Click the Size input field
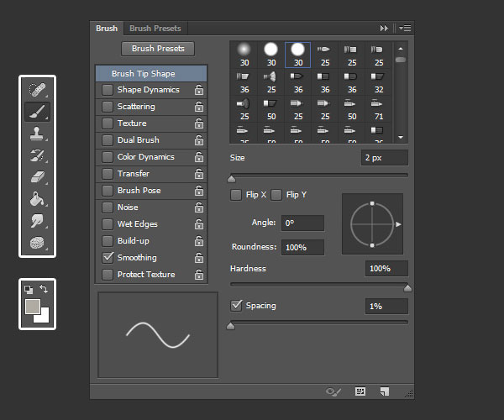 point(385,158)
